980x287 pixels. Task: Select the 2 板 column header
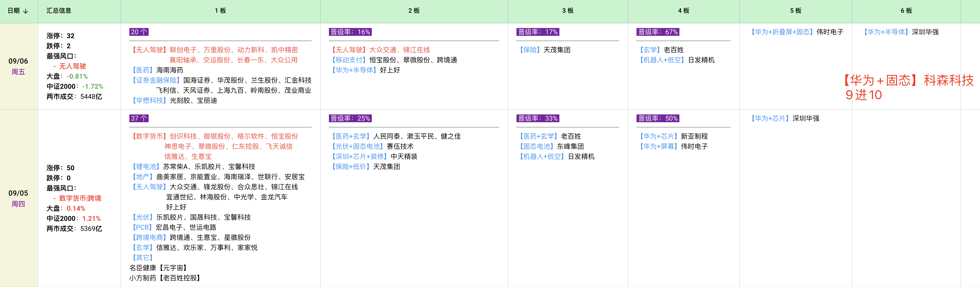(x=414, y=11)
